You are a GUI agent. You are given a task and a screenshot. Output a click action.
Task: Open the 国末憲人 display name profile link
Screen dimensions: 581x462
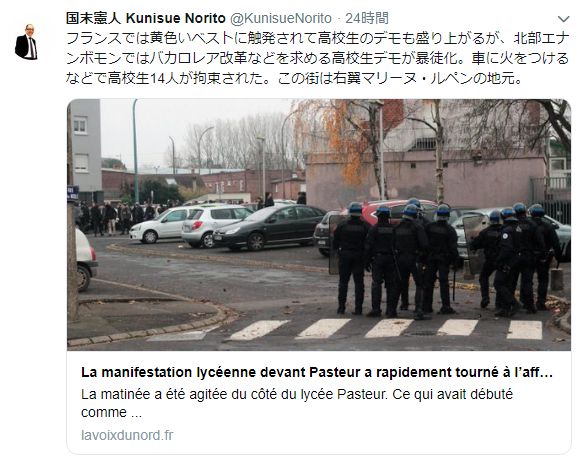point(93,18)
